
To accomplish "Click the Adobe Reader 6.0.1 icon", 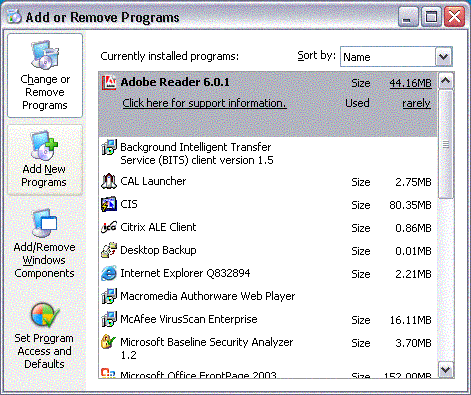I will pyautogui.click(x=109, y=82).
